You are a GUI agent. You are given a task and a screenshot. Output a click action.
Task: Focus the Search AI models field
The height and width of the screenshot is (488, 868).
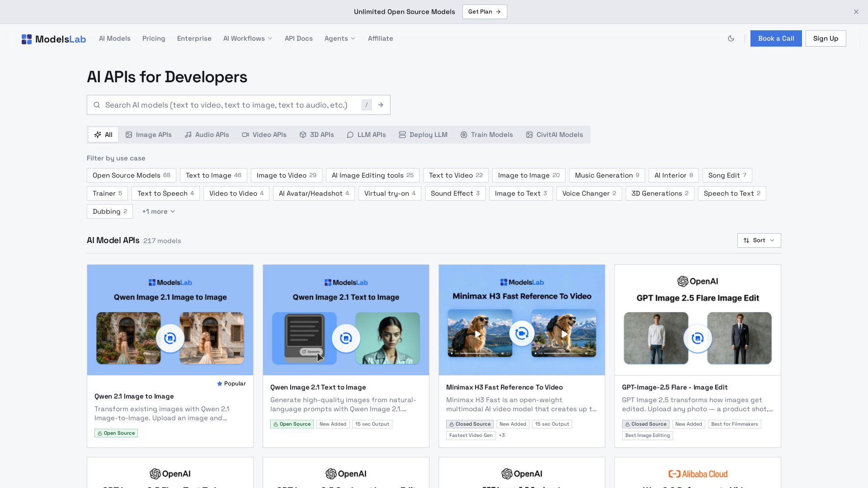(x=231, y=105)
